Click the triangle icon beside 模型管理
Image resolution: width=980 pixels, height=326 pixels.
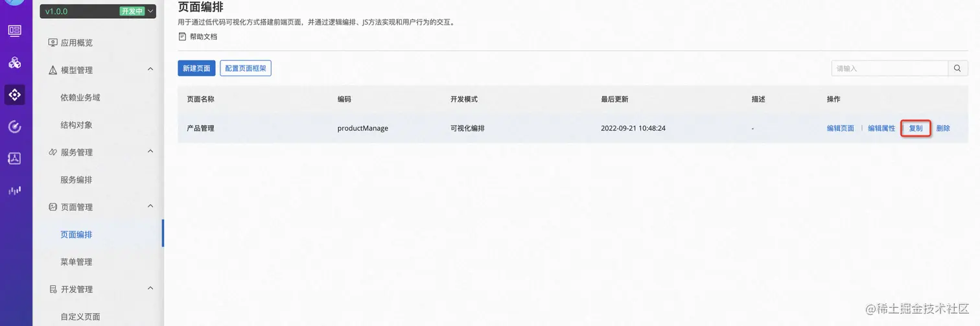point(53,70)
